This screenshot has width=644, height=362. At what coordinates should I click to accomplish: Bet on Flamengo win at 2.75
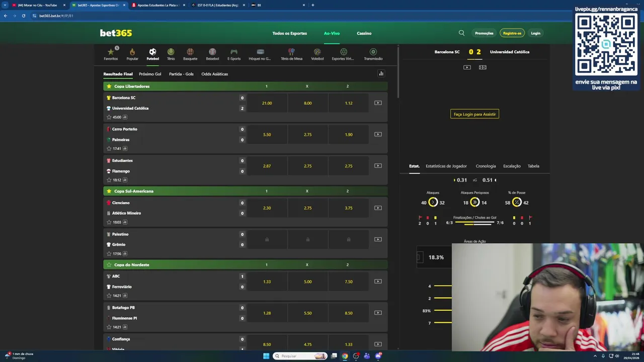(x=349, y=166)
